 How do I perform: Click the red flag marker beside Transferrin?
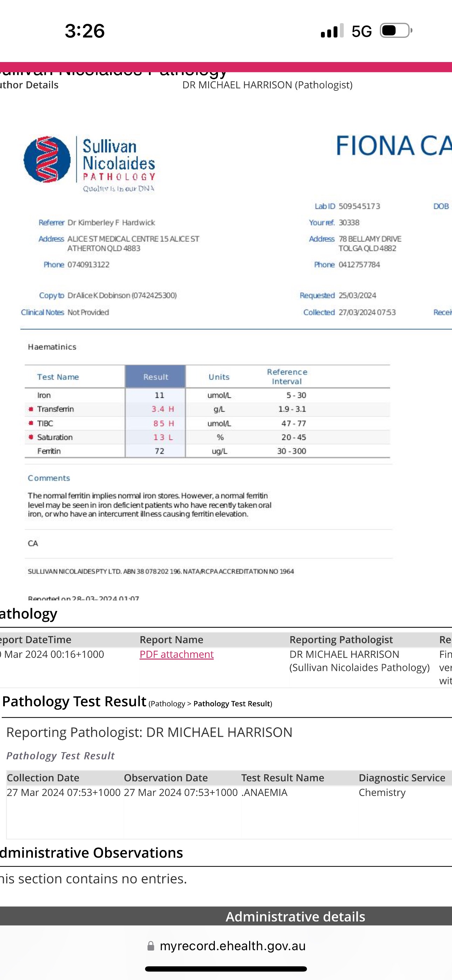pos(31,409)
